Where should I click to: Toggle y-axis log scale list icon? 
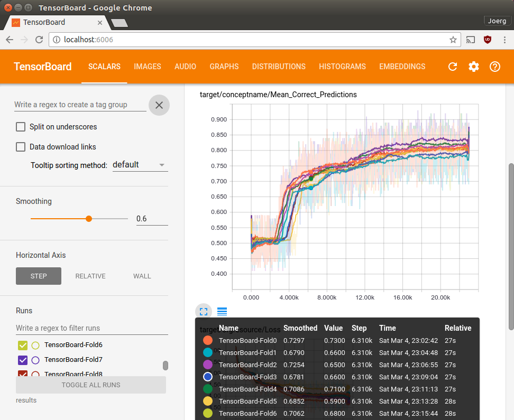pos(222,312)
